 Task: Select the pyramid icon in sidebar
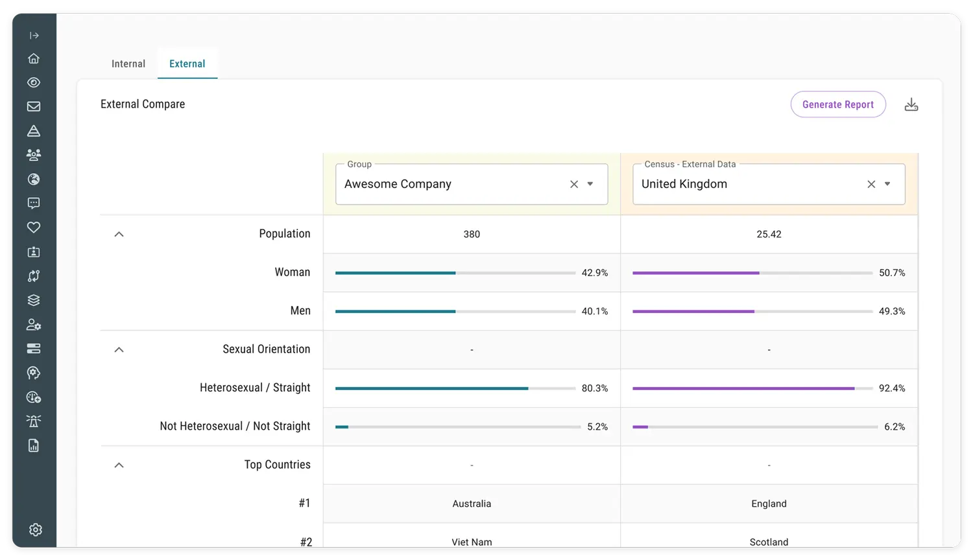pos(34,131)
